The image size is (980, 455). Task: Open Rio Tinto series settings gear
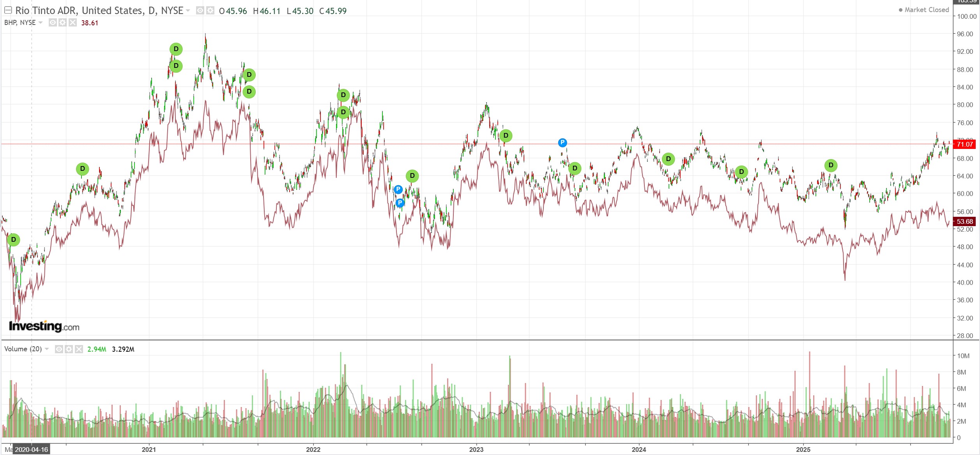tap(210, 11)
